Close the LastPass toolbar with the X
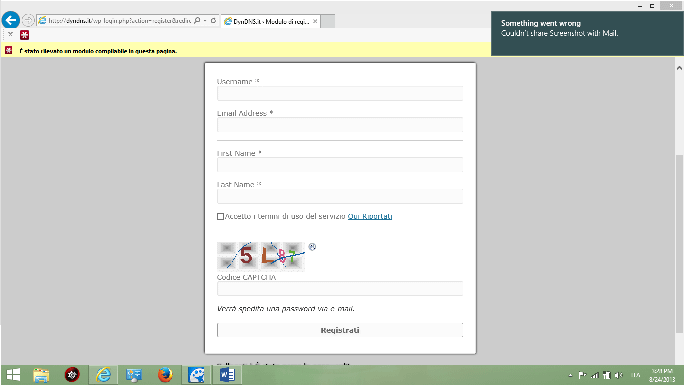The height and width of the screenshot is (385, 684). click(x=10, y=34)
